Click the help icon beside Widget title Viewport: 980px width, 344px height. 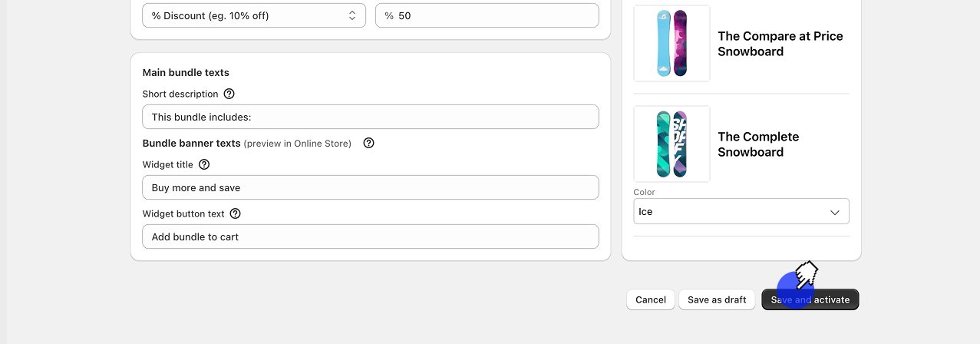[x=204, y=164]
